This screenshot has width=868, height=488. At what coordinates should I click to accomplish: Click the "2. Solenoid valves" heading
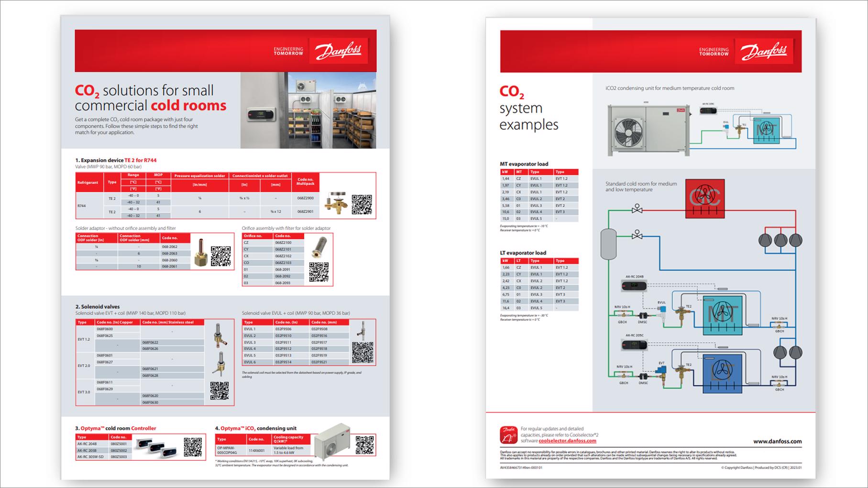tap(98, 307)
